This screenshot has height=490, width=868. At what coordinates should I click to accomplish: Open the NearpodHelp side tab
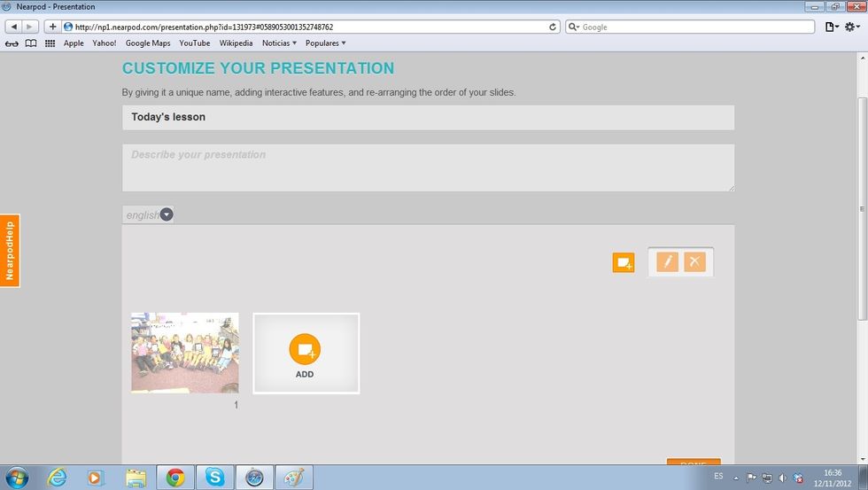click(x=10, y=250)
